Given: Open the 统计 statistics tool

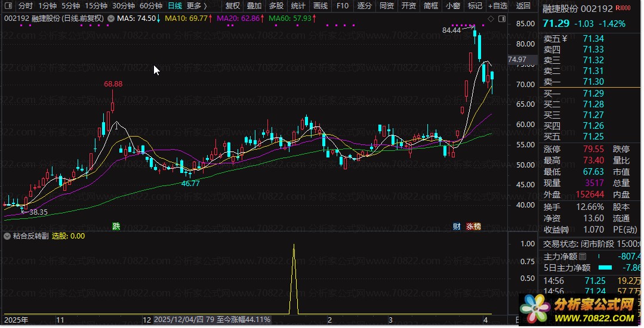Looking at the screenshot, I should (x=298, y=6).
